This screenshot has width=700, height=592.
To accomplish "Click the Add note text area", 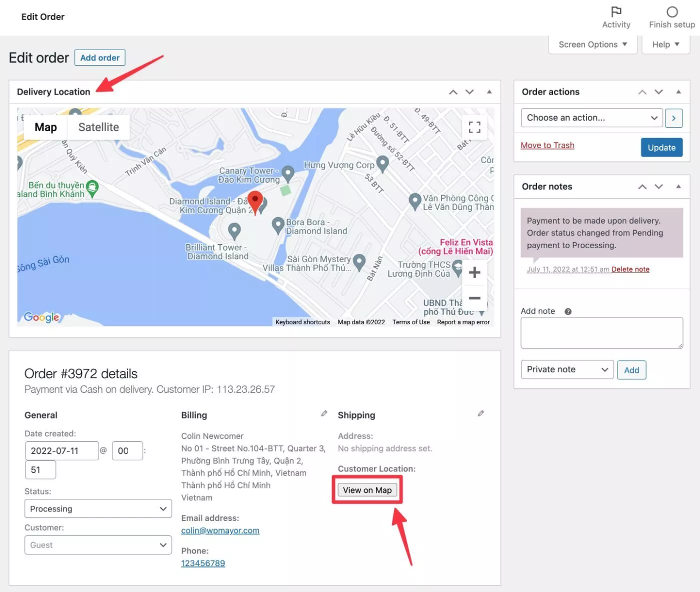I will click(x=602, y=333).
